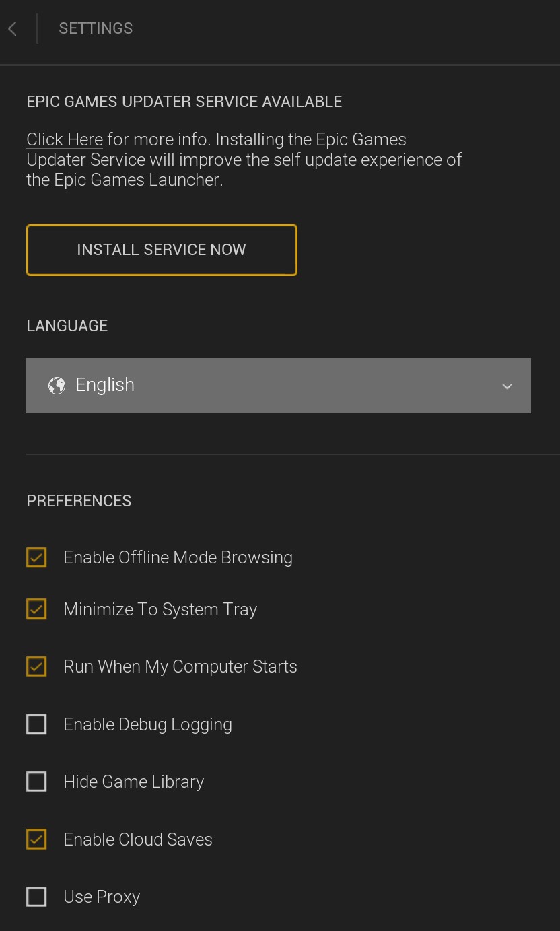Check the Hide Game Library checkbox

[36, 782]
